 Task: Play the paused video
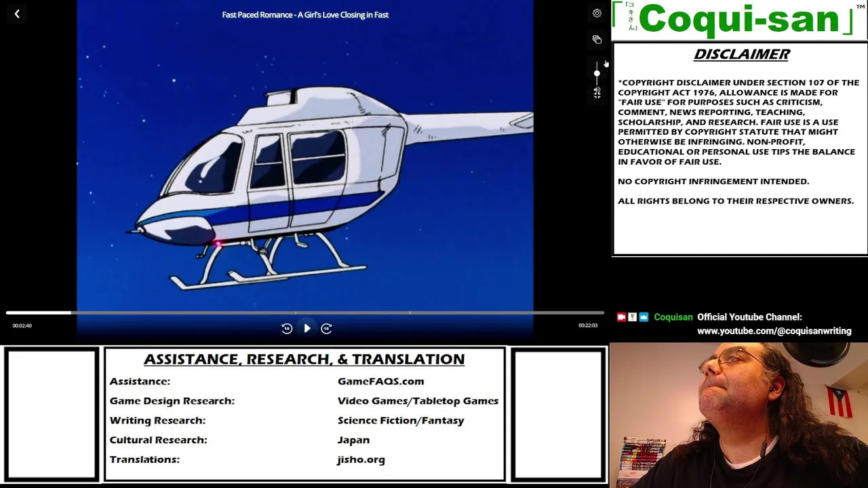(307, 328)
